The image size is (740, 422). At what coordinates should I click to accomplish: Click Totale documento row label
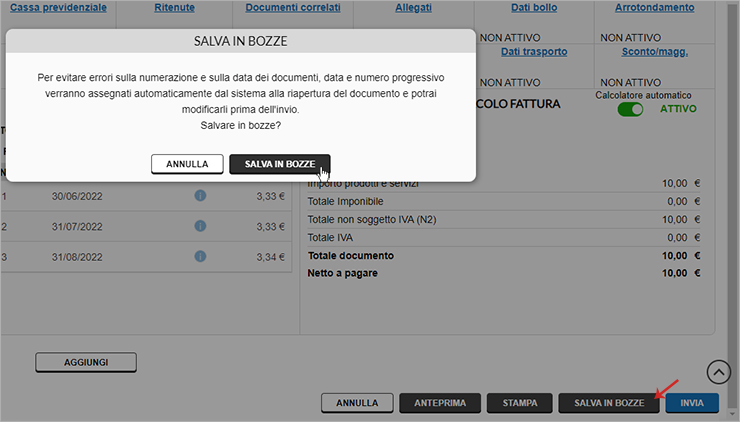click(351, 255)
